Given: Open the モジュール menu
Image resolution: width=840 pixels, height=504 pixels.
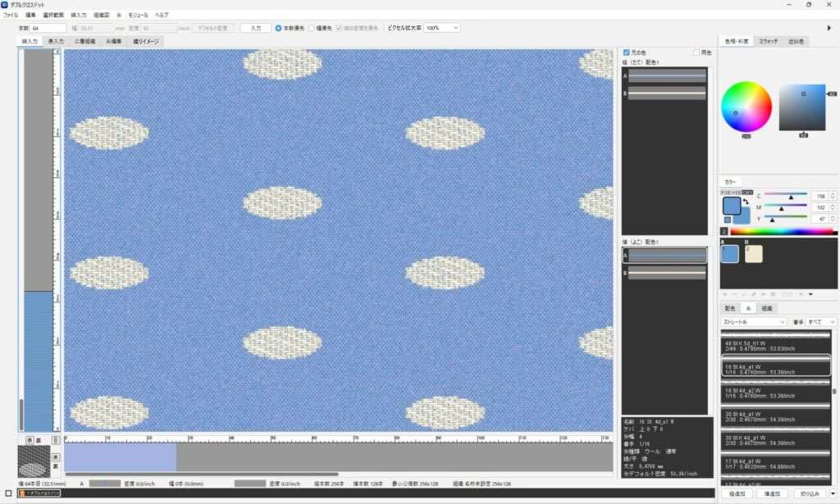Looking at the screenshot, I should tap(136, 15).
